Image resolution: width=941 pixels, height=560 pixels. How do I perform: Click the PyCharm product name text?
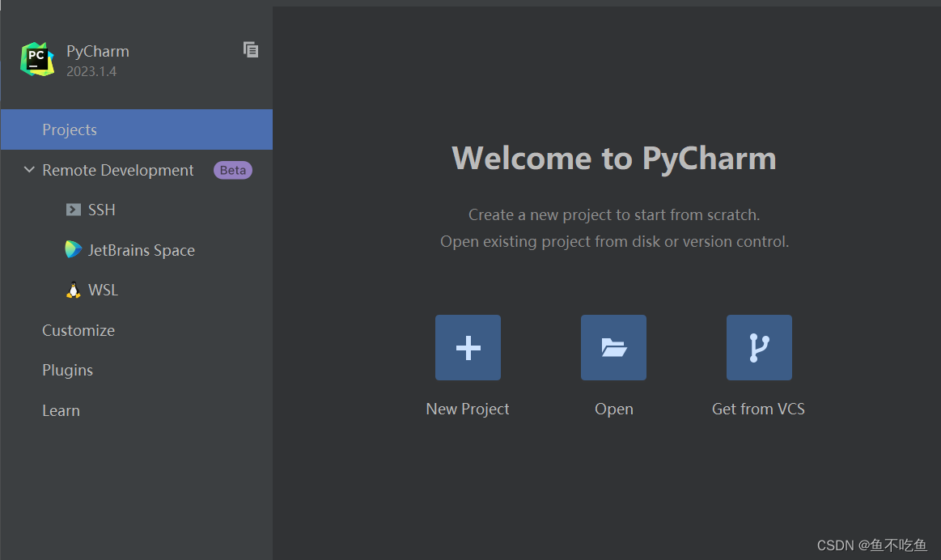[x=98, y=52]
